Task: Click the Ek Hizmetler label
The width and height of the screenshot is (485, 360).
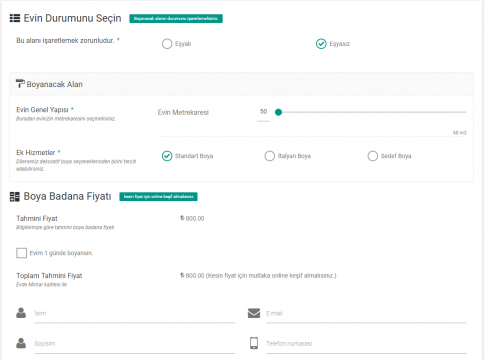Action: pyautogui.click(x=36, y=153)
